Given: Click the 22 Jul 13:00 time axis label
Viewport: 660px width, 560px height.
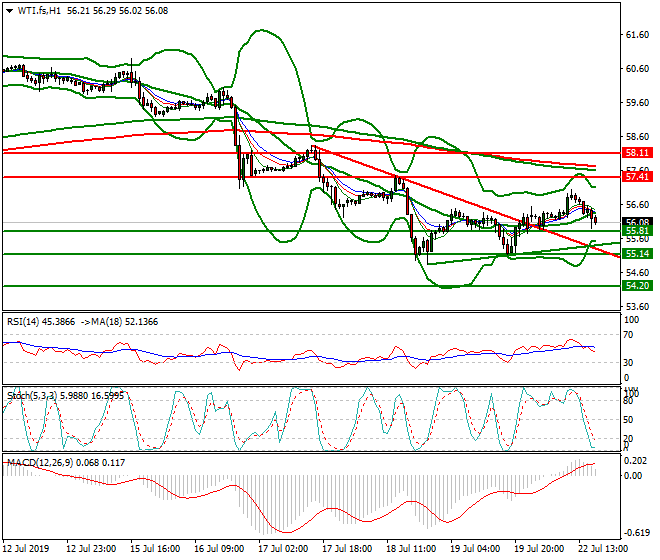Looking at the screenshot, I should (x=604, y=549).
